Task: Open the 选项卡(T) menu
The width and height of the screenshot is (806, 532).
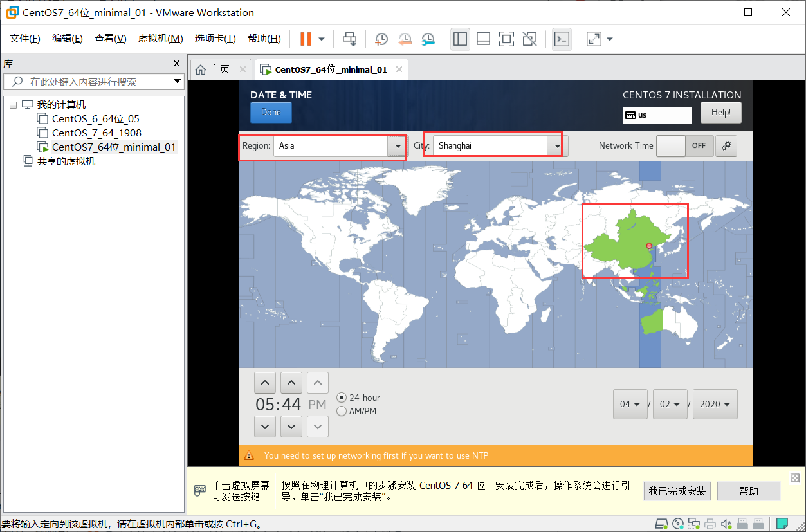Action: pyautogui.click(x=215, y=39)
